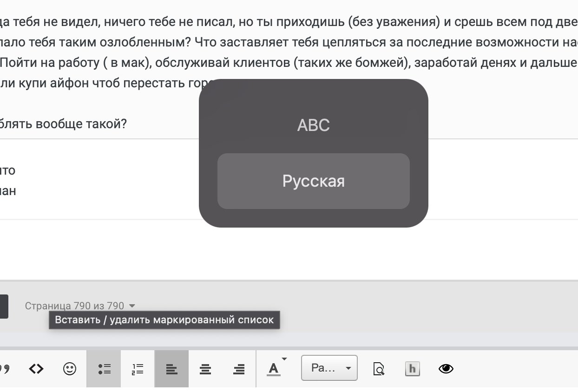Open the page selector 'Страница 790 из 790'
Screen dimensions: 578x392
point(79,306)
